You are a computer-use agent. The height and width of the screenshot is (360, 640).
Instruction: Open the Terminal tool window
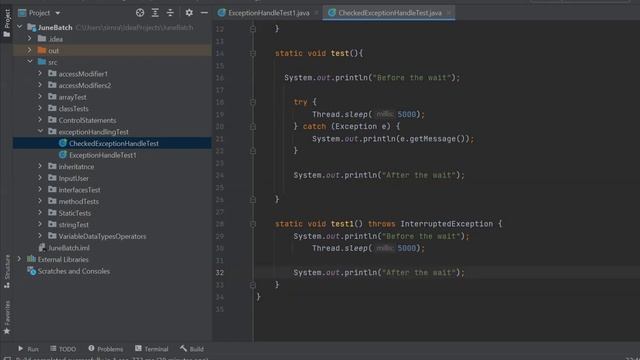(x=151, y=349)
